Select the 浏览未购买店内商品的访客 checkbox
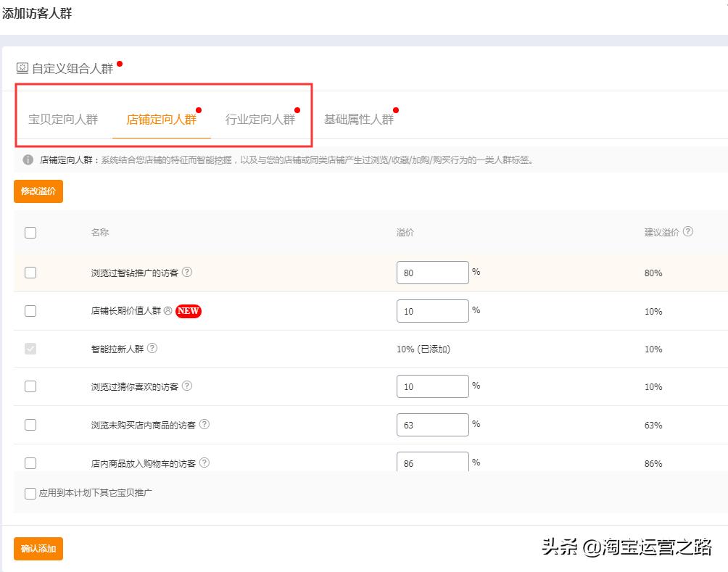This screenshot has width=728, height=572. point(30,424)
